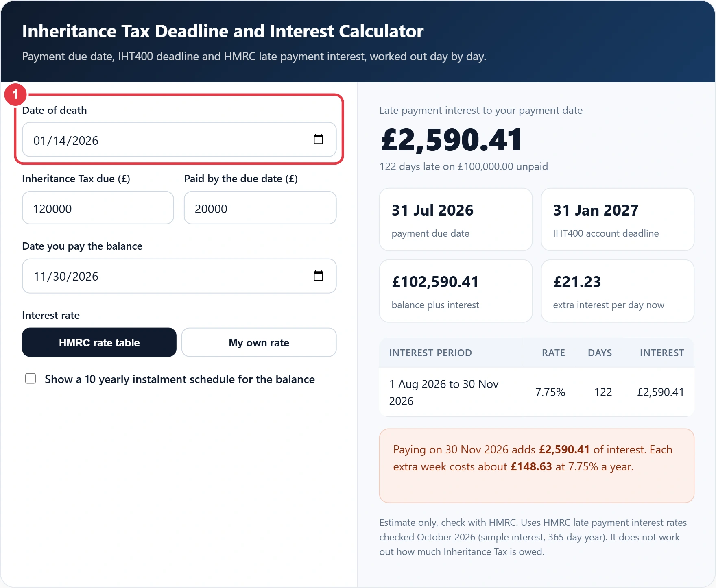
Task: Click the £2,590.41 late payment total
Action: click(452, 140)
